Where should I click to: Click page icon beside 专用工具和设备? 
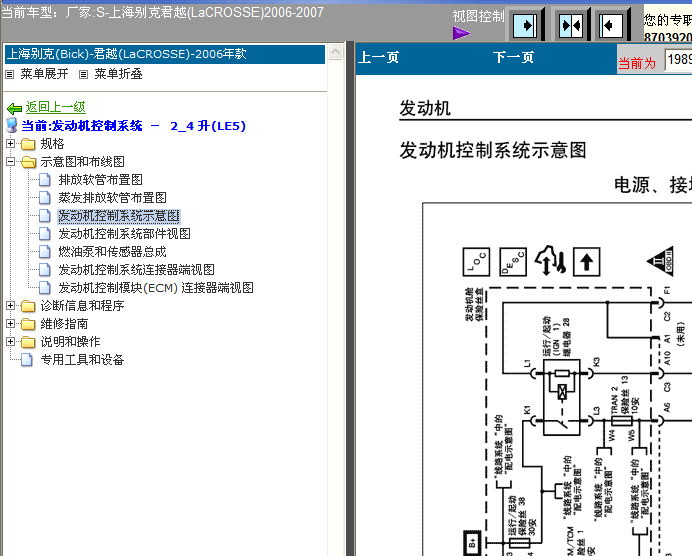(x=27, y=360)
